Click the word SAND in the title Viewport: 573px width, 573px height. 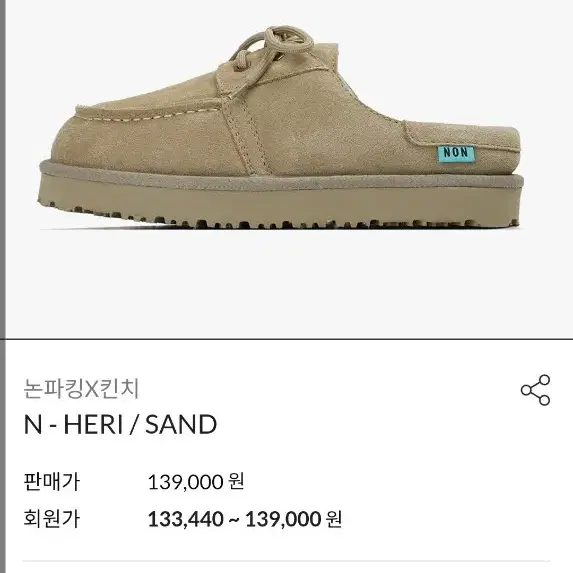click(181, 425)
